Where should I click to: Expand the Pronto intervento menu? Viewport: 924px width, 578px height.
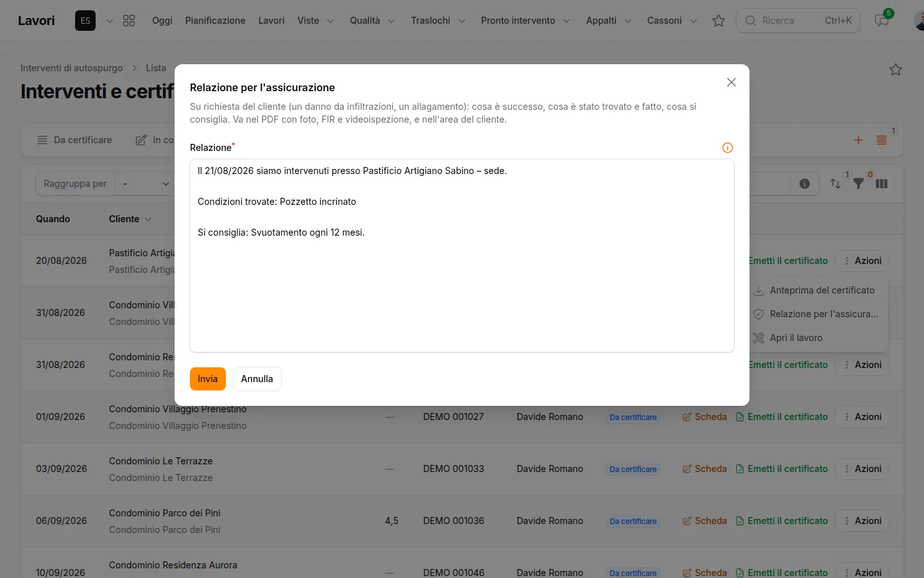coord(526,21)
